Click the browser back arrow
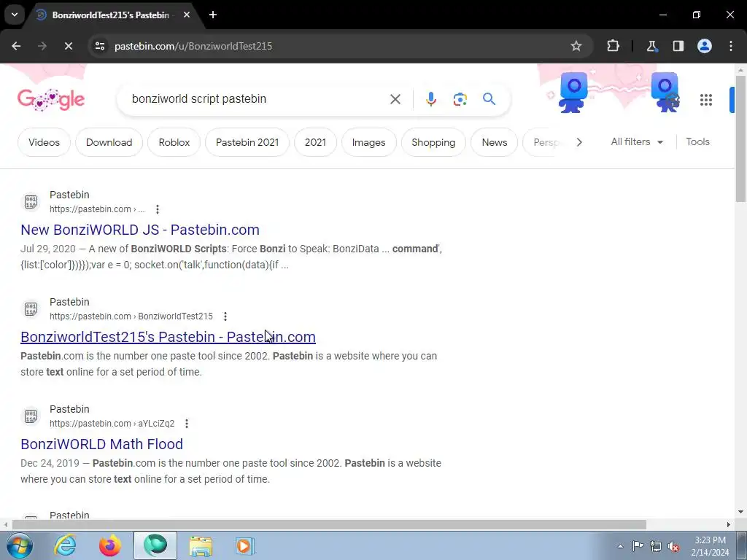The image size is (747, 560). 16,46
